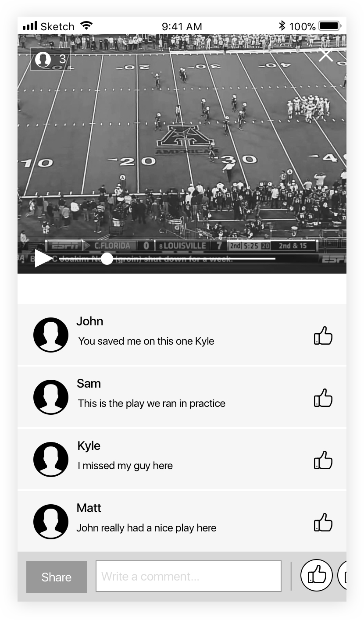Tap the circled thumbs up reaction button
The image size is (364, 620).
317,575
